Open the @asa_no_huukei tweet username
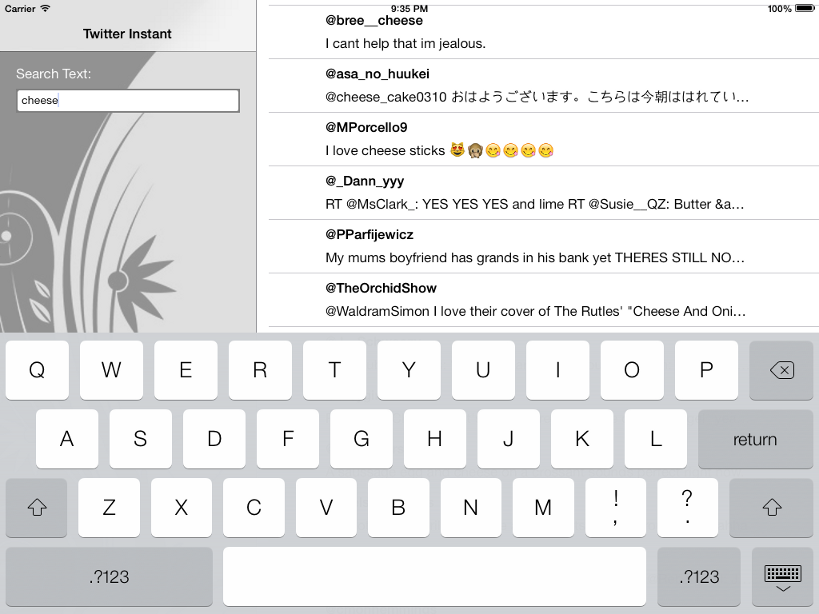 click(377, 74)
